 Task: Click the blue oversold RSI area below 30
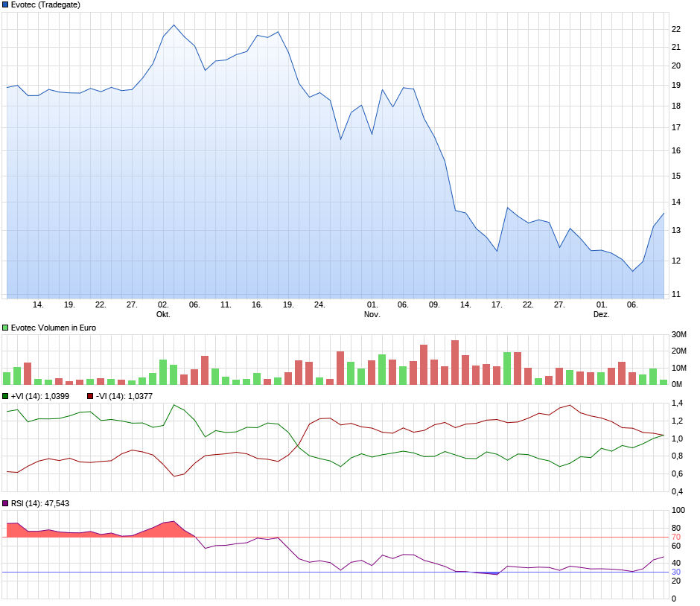[490, 573]
